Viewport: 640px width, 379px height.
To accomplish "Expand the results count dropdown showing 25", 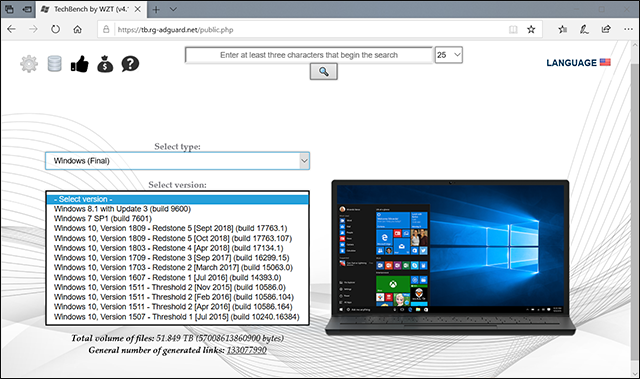I will point(449,55).
